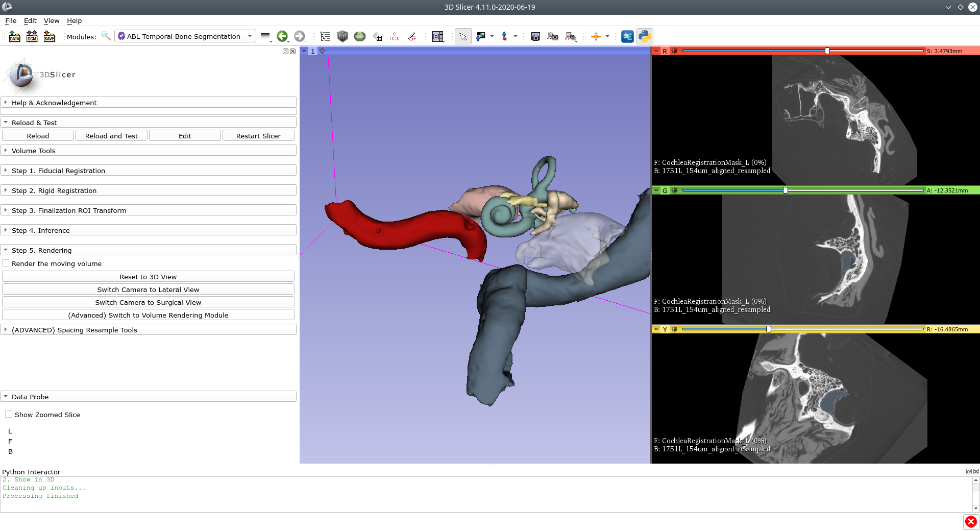Open the Volumes module cube icon

[x=342, y=36]
